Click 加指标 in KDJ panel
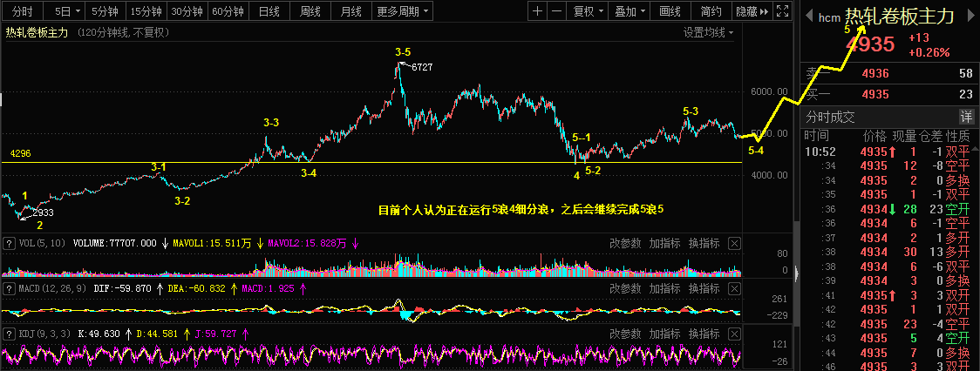The width and height of the screenshot is (980, 371). [664, 334]
